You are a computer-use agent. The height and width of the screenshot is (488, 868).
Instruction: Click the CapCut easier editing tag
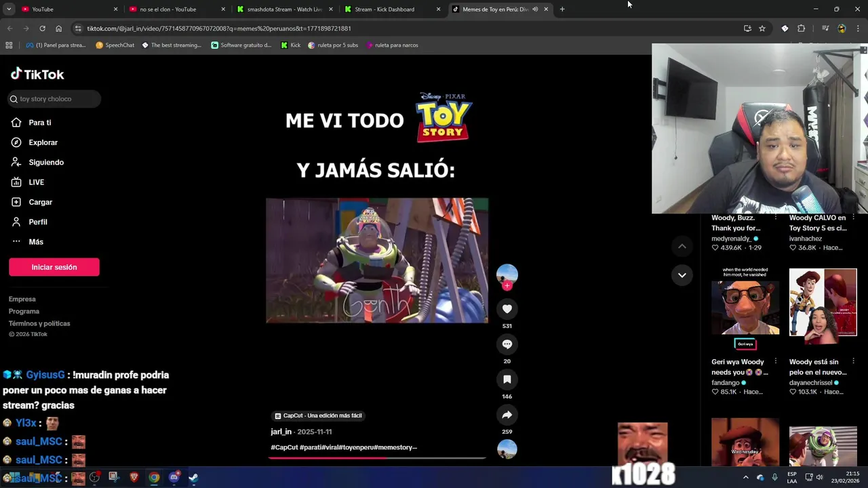318,415
